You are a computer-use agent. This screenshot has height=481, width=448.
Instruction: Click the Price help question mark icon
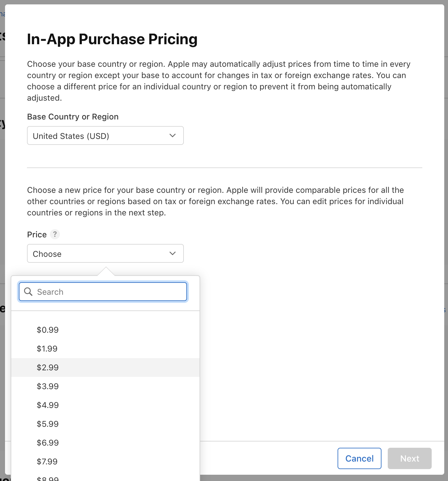55,234
